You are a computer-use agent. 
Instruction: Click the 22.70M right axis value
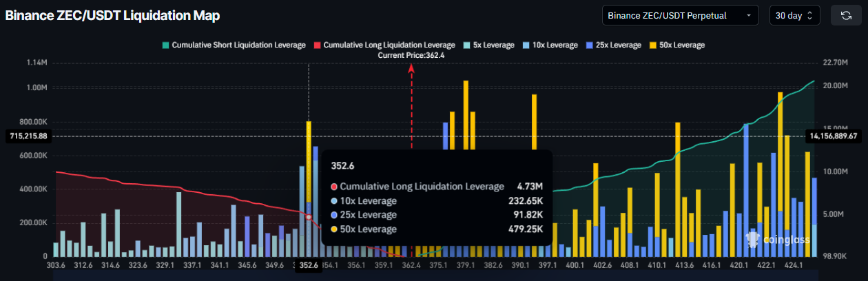click(836, 63)
